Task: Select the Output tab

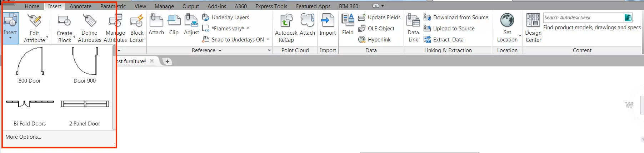Action: [x=191, y=6]
